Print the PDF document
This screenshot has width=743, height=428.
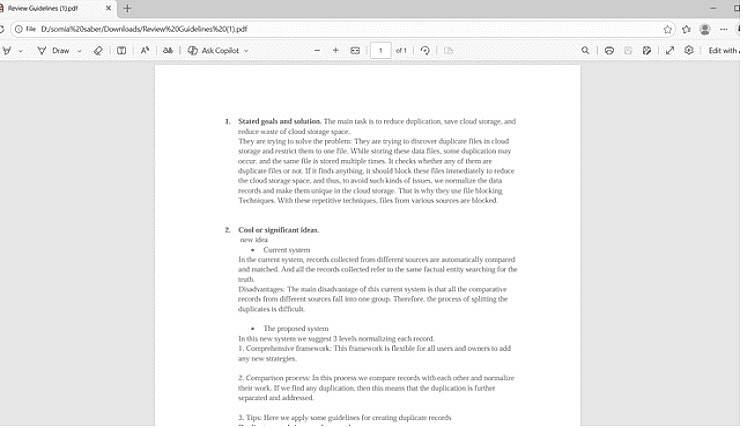609,50
